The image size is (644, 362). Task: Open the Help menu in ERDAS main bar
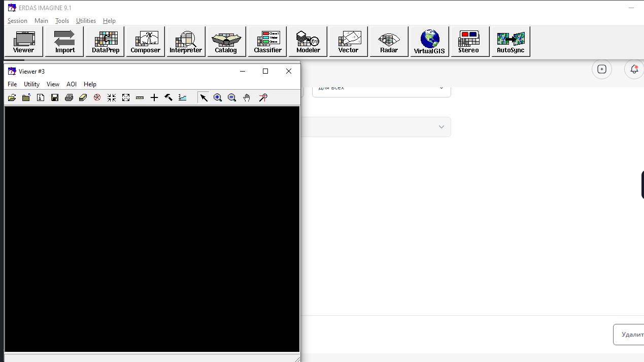(x=109, y=21)
